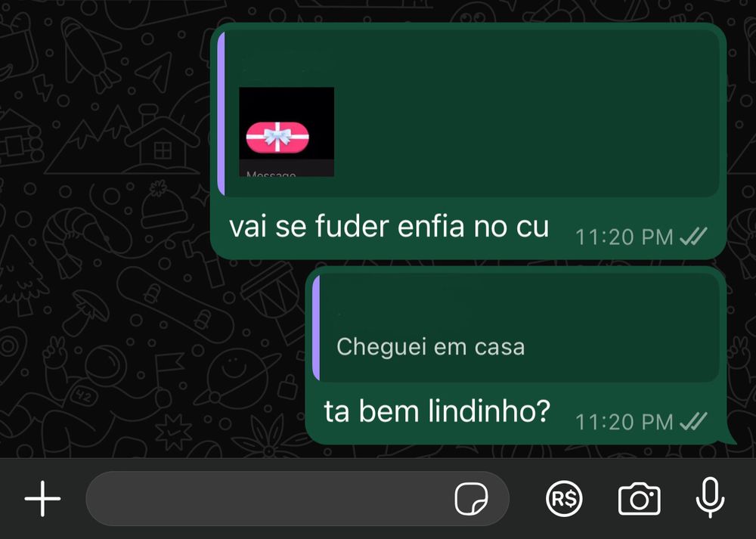756x539 pixels.
Task: Click double check marks on first message
Action: tap(692, 236)
